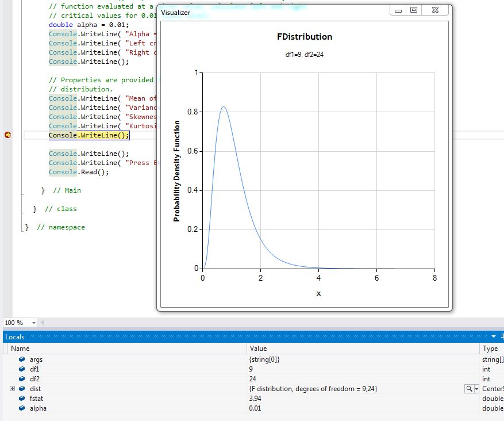
Task: Click the peak of the FDistribution curve
Action: pyautogui.click(x=223, y=106)
